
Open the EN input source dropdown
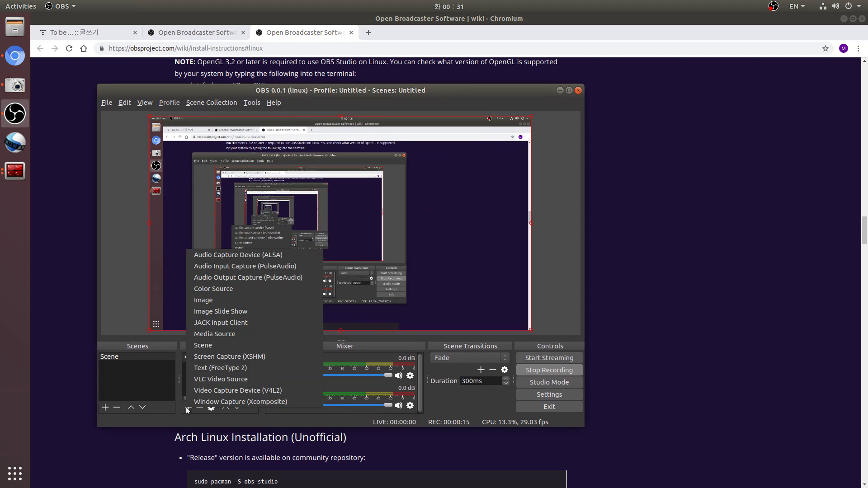797,6
